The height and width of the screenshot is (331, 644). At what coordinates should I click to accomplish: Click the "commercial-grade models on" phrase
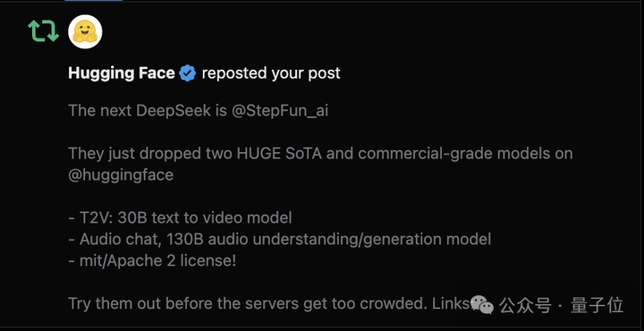point(465,154)
